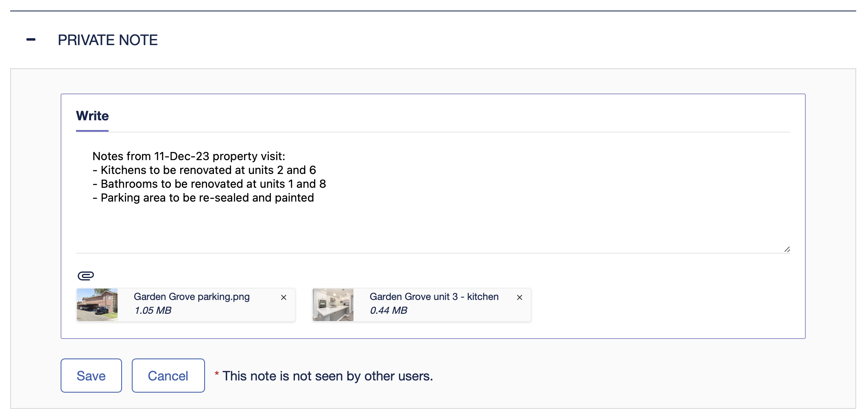Screen dimensions: 868x417
Task: Open the kitchen photo thumbnail
Action: click(x=333, y=305)
